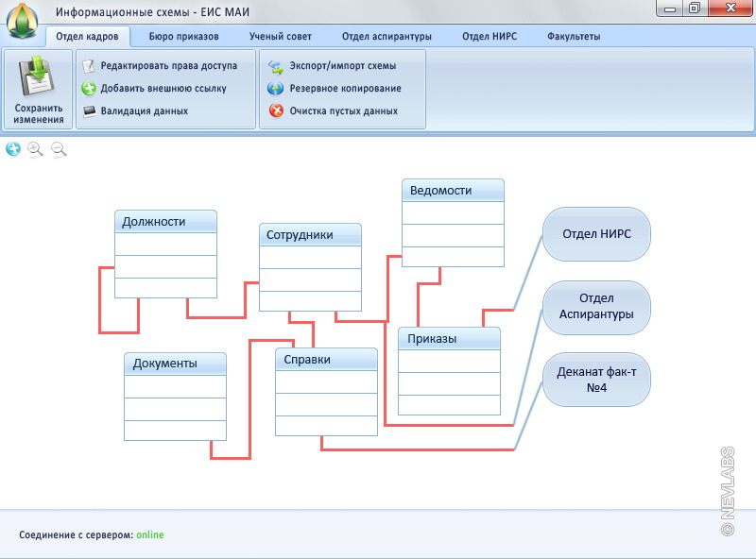This screenshot has width=756, height=559.
Task: Click the blue add icon above the diagram
Action: [13, 149]
